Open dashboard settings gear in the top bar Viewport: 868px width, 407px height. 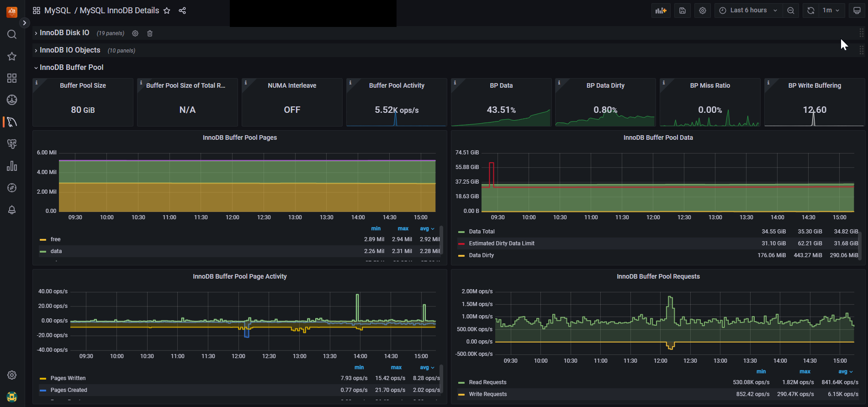coord(703,11)
